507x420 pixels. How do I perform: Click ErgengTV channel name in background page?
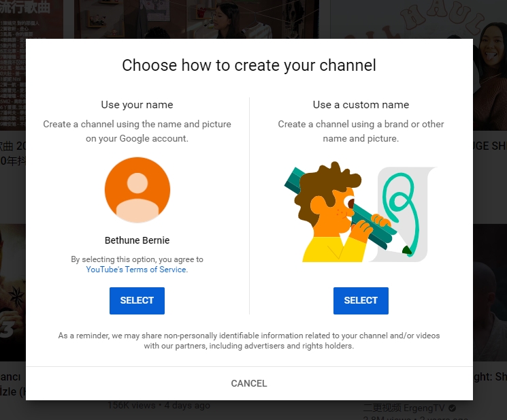(x=404, y=408)
